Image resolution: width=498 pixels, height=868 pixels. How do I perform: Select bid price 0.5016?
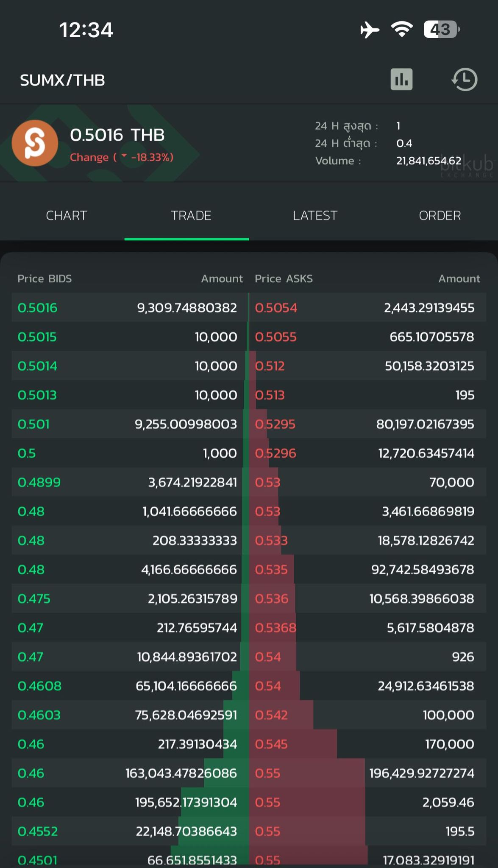point(37,308)
